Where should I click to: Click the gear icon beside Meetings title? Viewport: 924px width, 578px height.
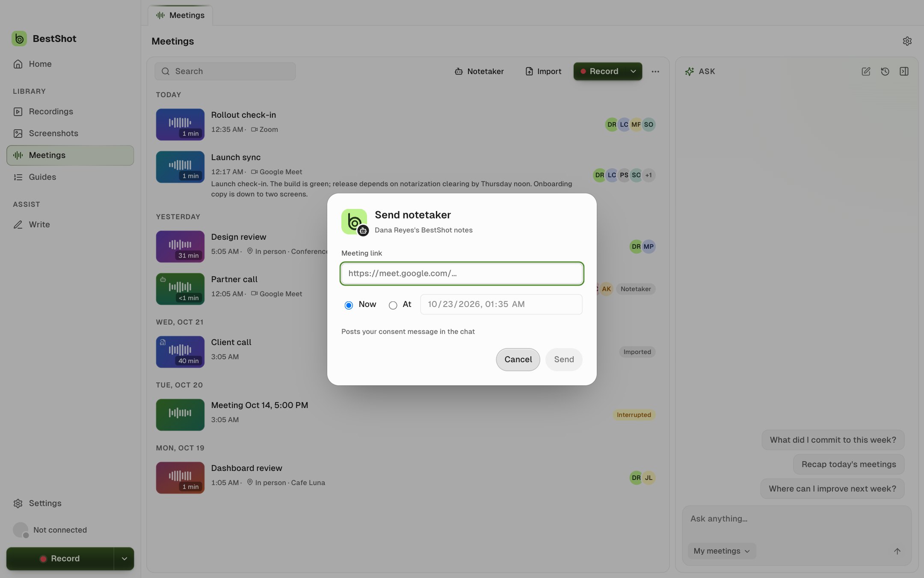(x=907, y=41)
